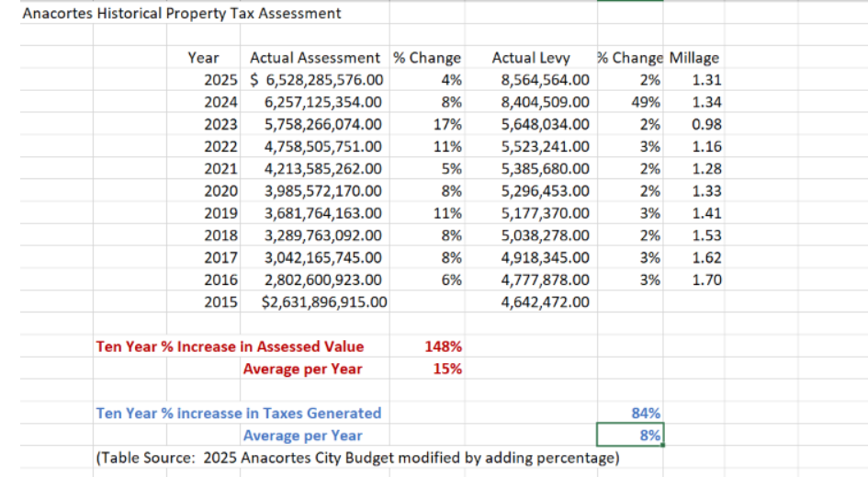868x477 pixels.
Task: Select the levy value 8,564,564.00
Action: [546, 80]
